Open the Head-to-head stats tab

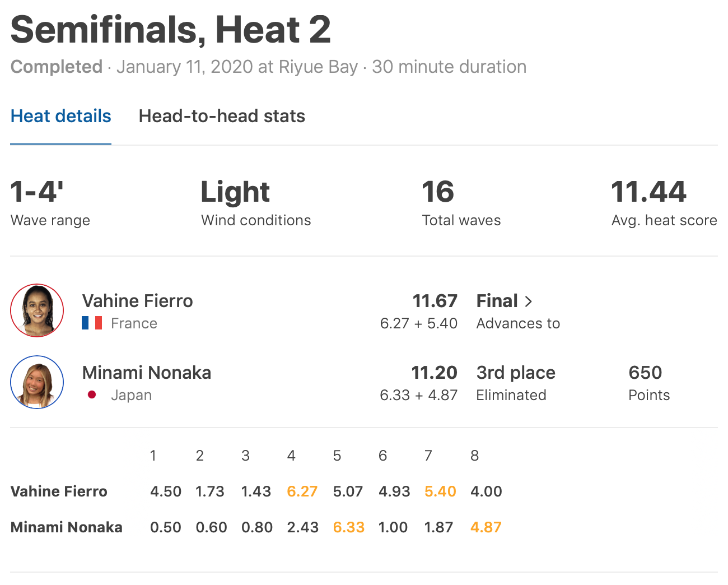click(x=222, y=116)
